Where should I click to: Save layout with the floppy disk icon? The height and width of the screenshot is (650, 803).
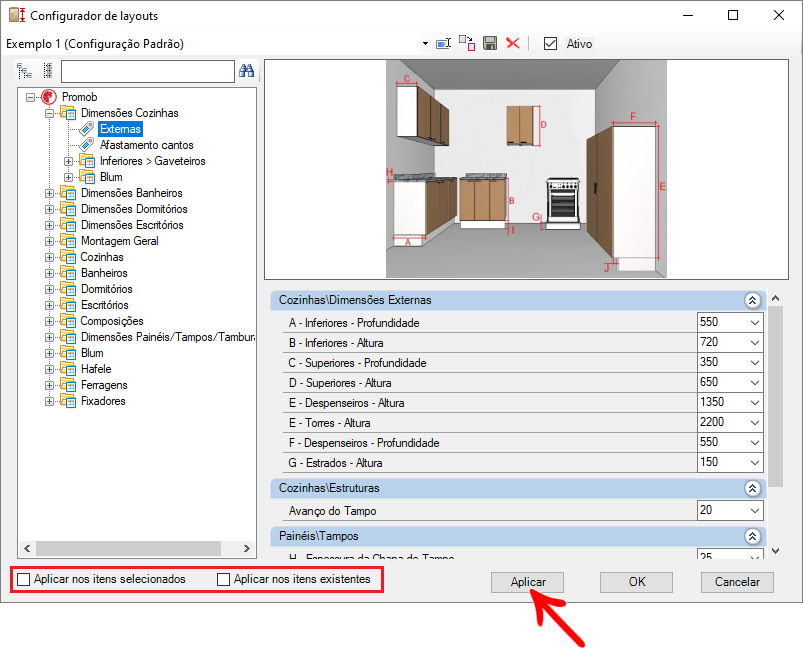tap(490, 43)
